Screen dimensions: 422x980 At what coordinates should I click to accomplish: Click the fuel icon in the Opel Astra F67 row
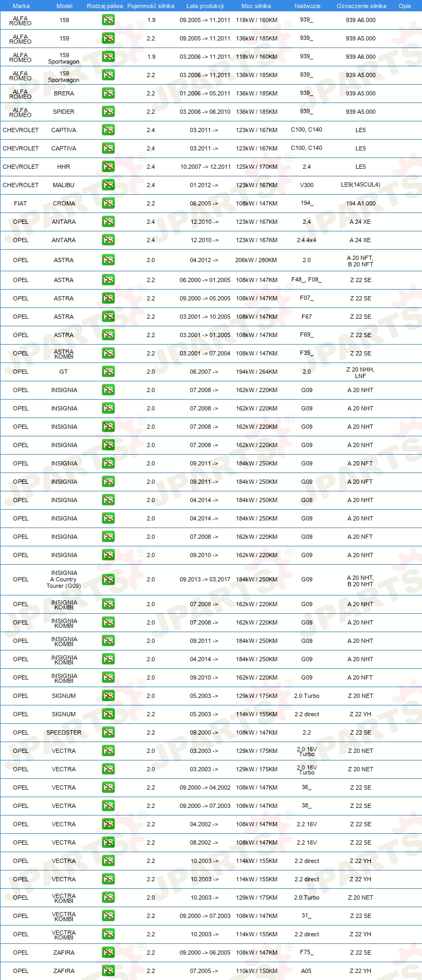pos(108,317)
